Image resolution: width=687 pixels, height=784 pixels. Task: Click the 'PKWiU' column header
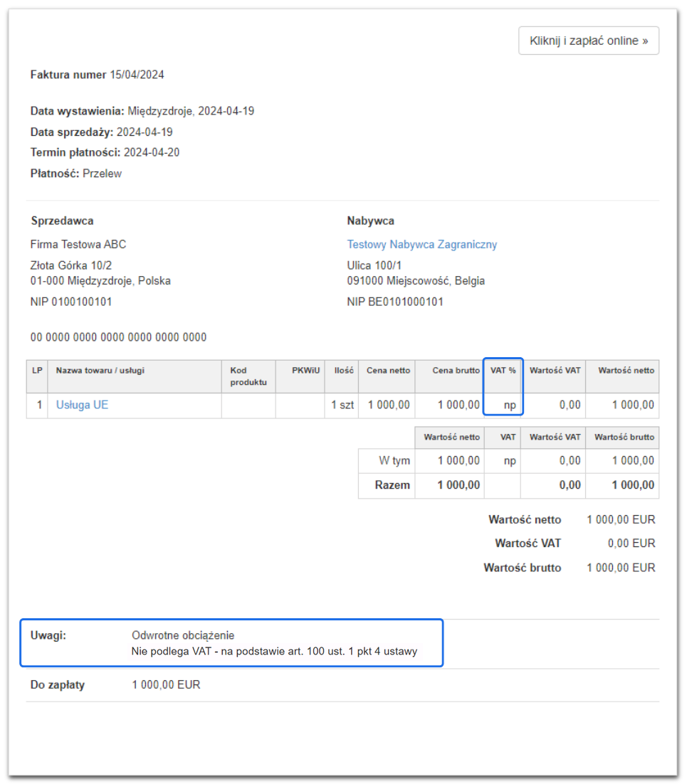pyautogui.click(x=305, y=371)
